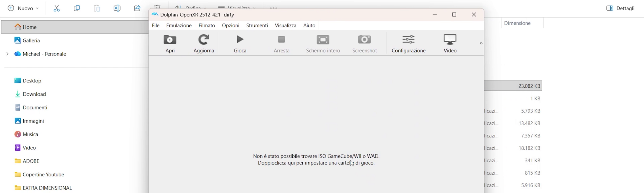The height and width of the screenshot is (193, 644).
Task: Open the Nuovo dropdown in Explorer
Action: (23, 8)
